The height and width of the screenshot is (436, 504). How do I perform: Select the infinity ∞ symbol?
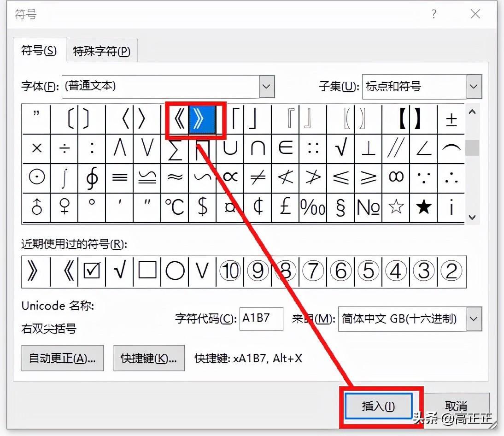(396, 177)
